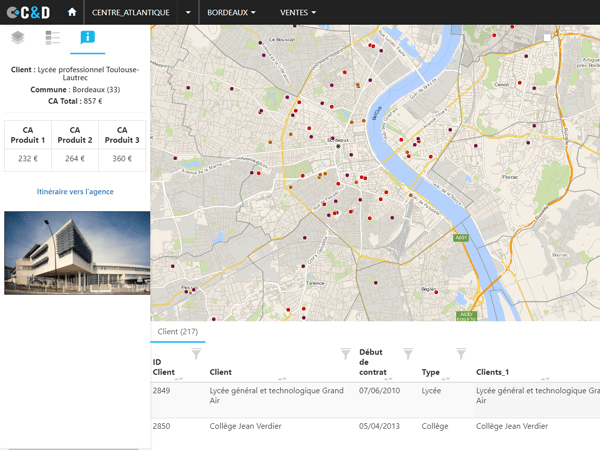The width and height of the screenshot is (600, 450).
Task: Select the info panel icon
Action: (x=88, y=38)
